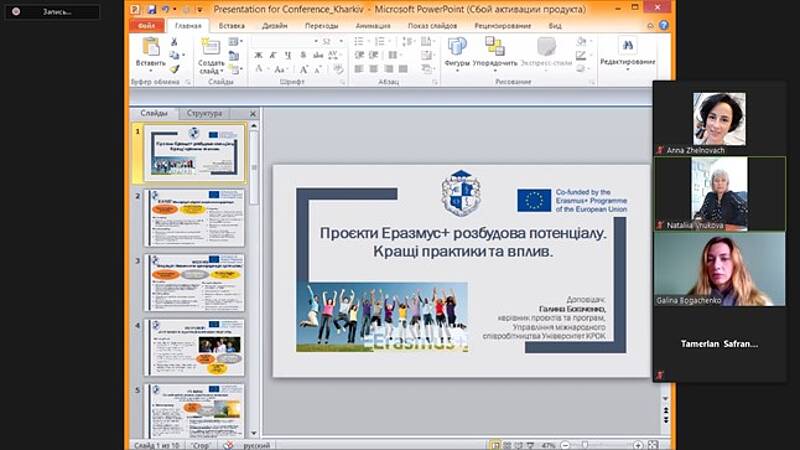Viewport: 800px width, 450px height.
Task: Toggle bold (Ж) text formatting
Action: pos(258,55)
